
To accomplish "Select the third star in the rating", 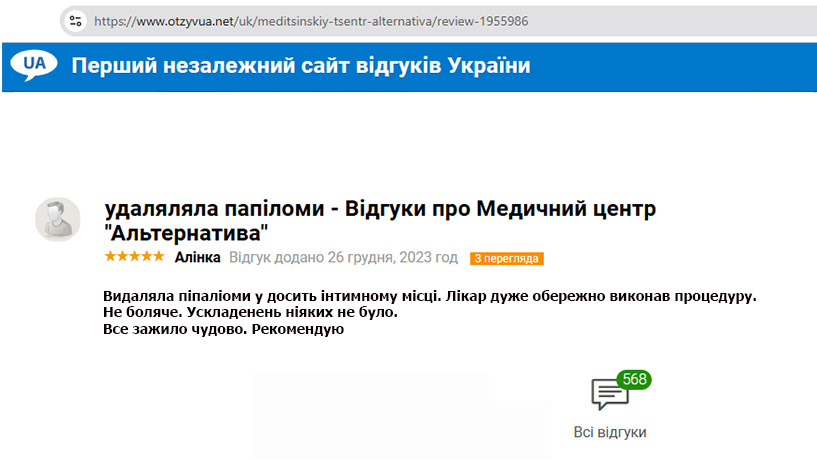I will point(134,257).
